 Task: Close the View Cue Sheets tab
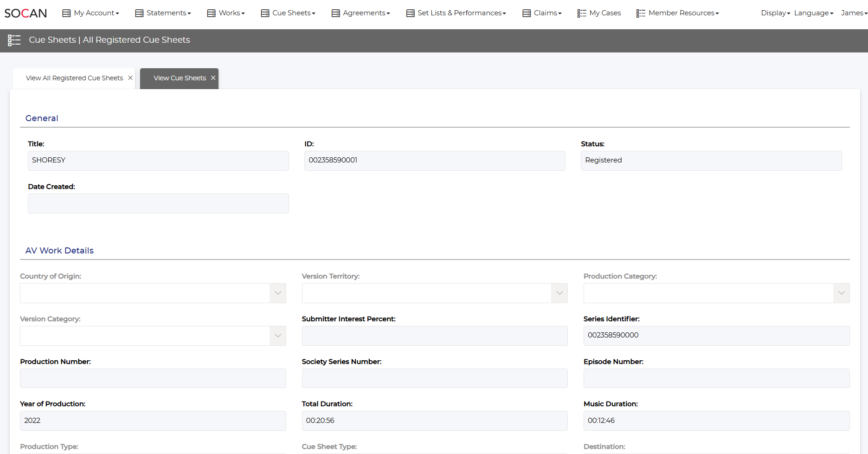click(x=213, y=78)
